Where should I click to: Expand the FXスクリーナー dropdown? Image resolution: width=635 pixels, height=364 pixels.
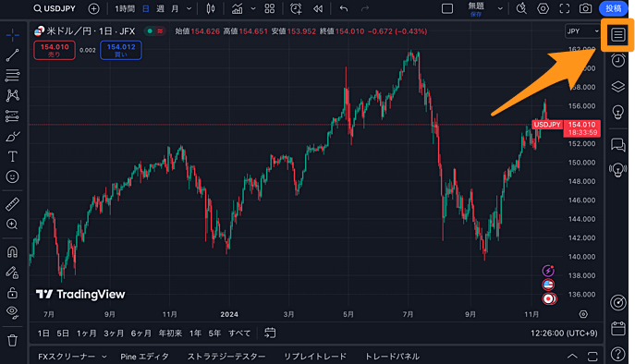tap(104, 357)
